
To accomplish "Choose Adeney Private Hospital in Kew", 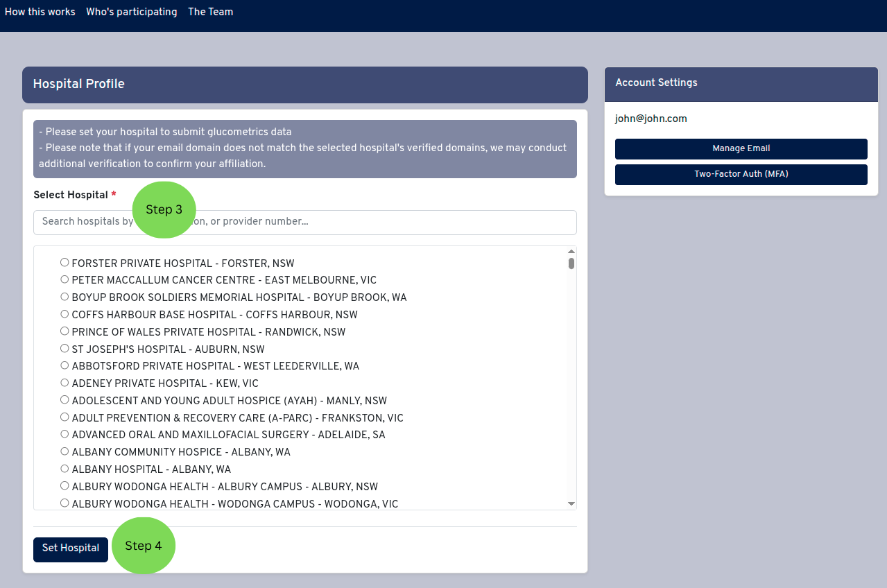I will point(64,383).
